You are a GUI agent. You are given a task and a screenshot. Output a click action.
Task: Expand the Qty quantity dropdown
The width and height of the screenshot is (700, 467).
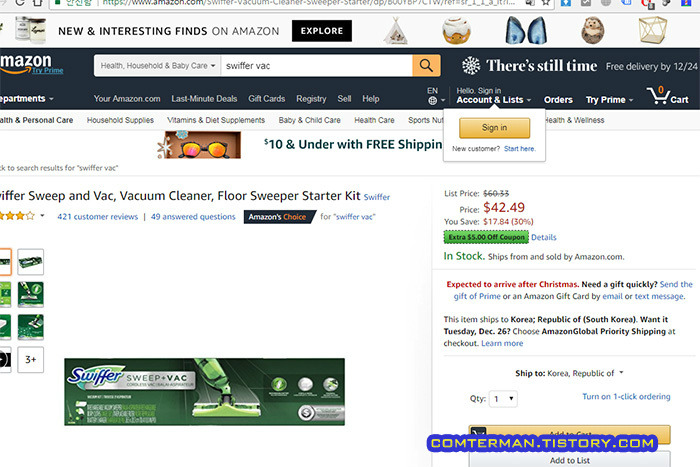(504, 399)
